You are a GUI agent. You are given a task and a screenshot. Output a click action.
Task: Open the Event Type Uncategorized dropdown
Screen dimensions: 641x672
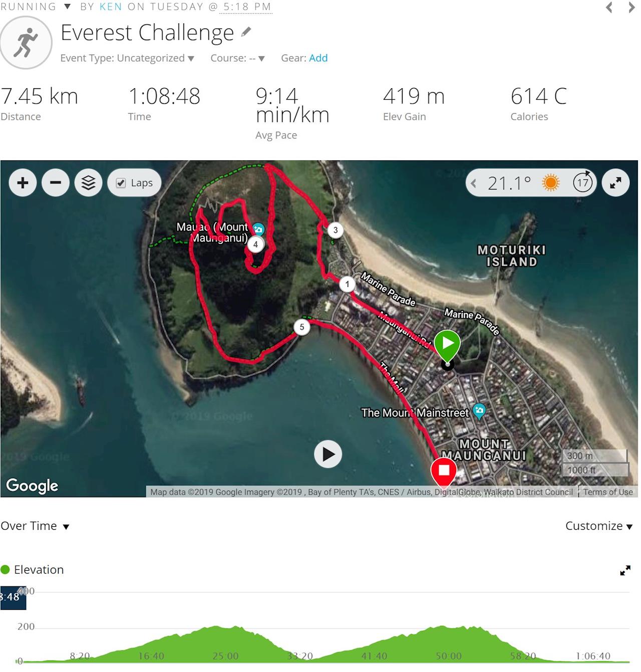(x=127, y=58)
